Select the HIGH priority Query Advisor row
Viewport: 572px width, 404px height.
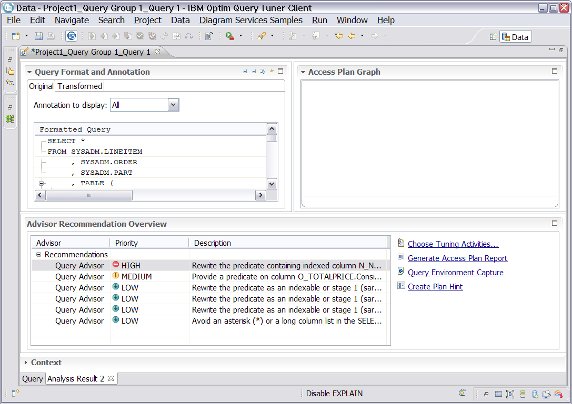(x=209, y=265)
